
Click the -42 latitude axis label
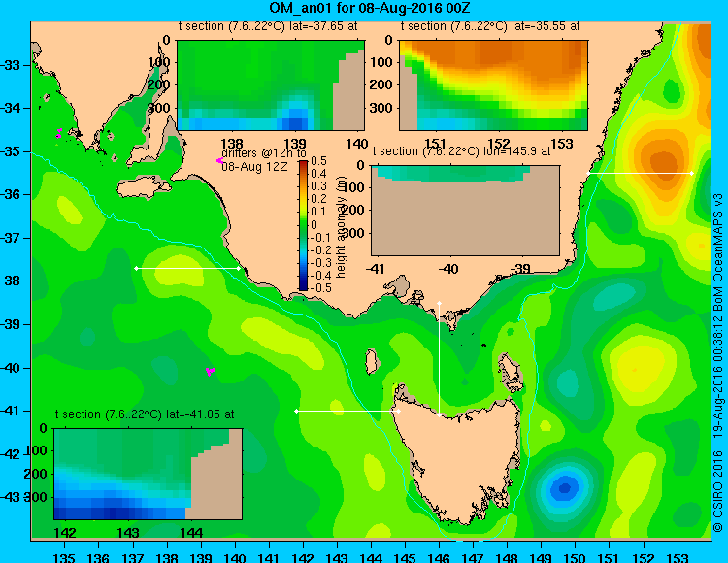pos(11,454)
